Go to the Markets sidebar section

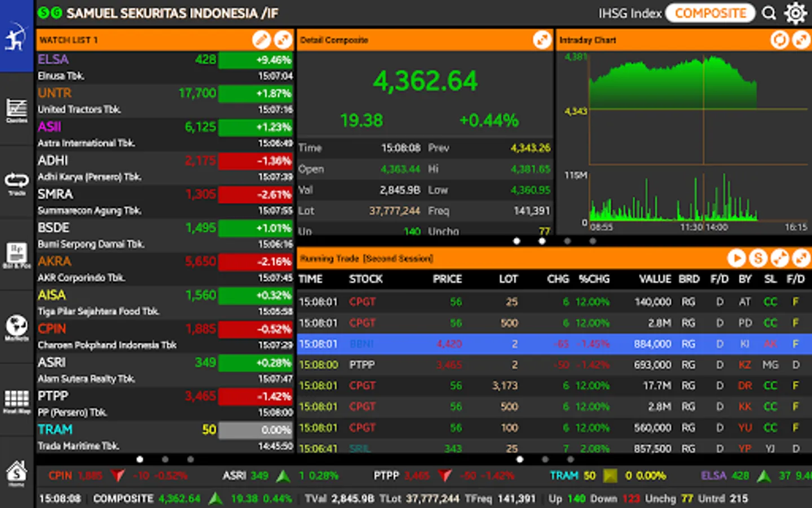pyautogui.click(x=16, y=327)
